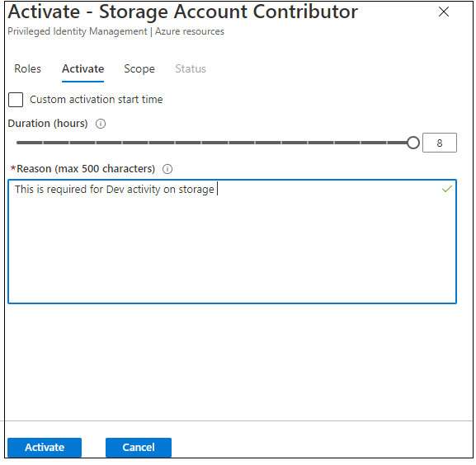Viewport: 476px width, 465px height.
Task: Click the green validation checkmark in Reason
Action: coord(447,190)
